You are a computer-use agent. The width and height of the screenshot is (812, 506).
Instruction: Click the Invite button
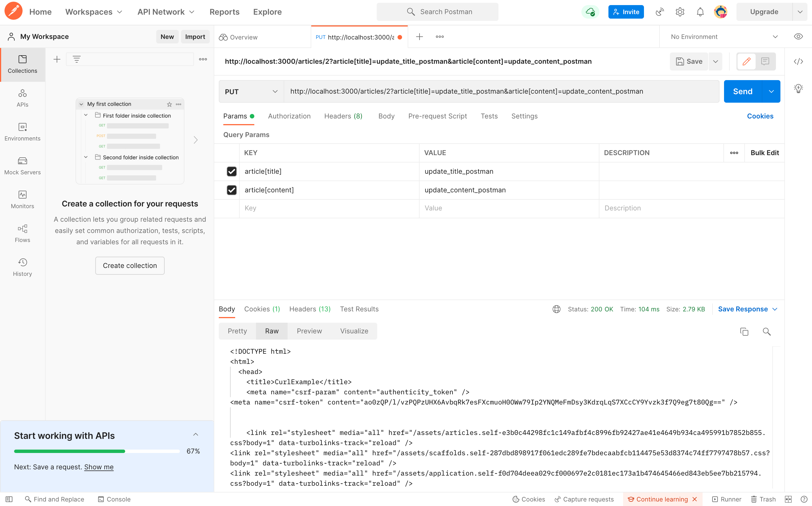coord(626,12)
